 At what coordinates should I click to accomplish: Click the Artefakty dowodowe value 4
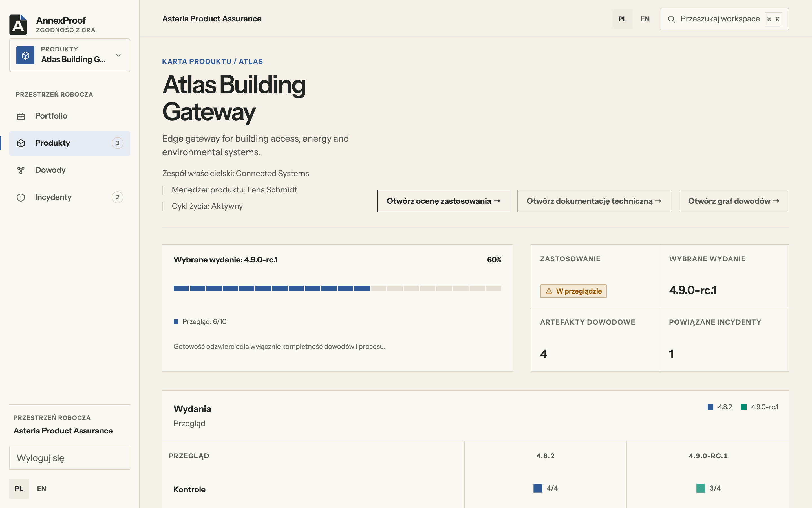pyautogui.click(x=544, y=354)
